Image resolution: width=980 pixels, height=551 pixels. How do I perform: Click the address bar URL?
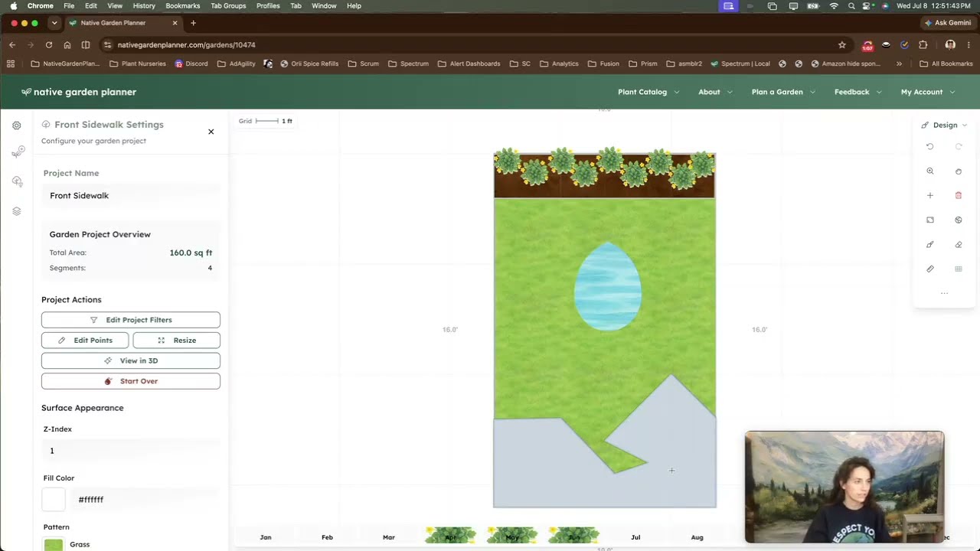(x=186, y=45)
